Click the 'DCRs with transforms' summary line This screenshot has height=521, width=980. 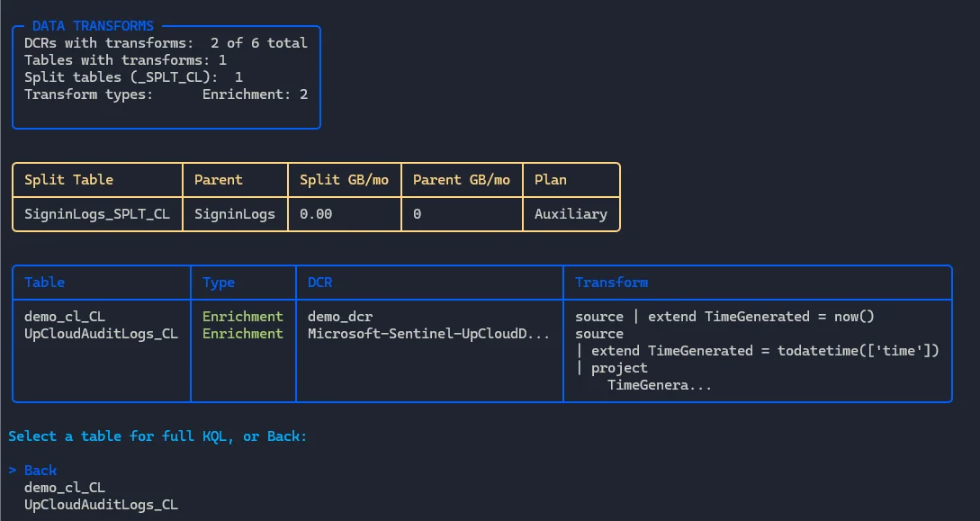pos(166,43)
